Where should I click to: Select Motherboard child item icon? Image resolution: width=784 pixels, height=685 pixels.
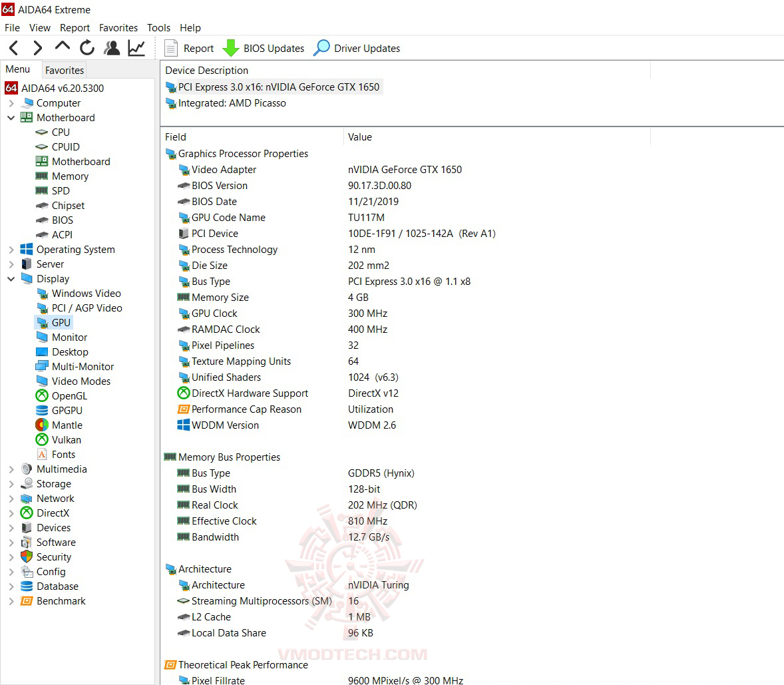pyautogui.click(x=41, y=161)
